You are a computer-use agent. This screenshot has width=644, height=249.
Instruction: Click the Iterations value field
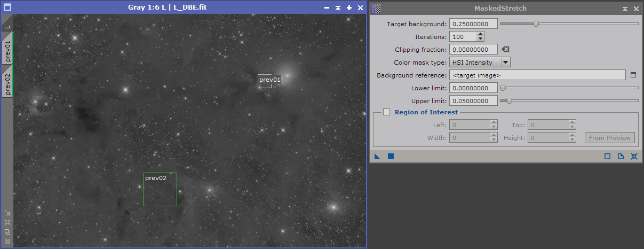click(463, 37)
